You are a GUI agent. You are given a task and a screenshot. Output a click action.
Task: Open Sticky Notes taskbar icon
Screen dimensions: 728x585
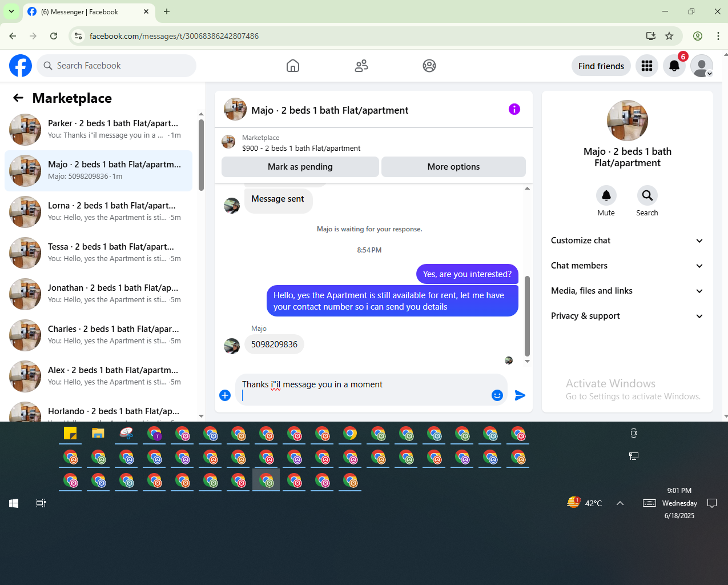70,434
